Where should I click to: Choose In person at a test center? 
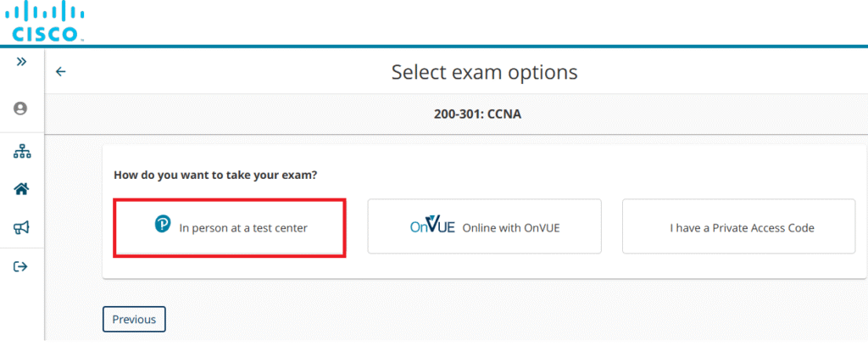pos(242,227)
